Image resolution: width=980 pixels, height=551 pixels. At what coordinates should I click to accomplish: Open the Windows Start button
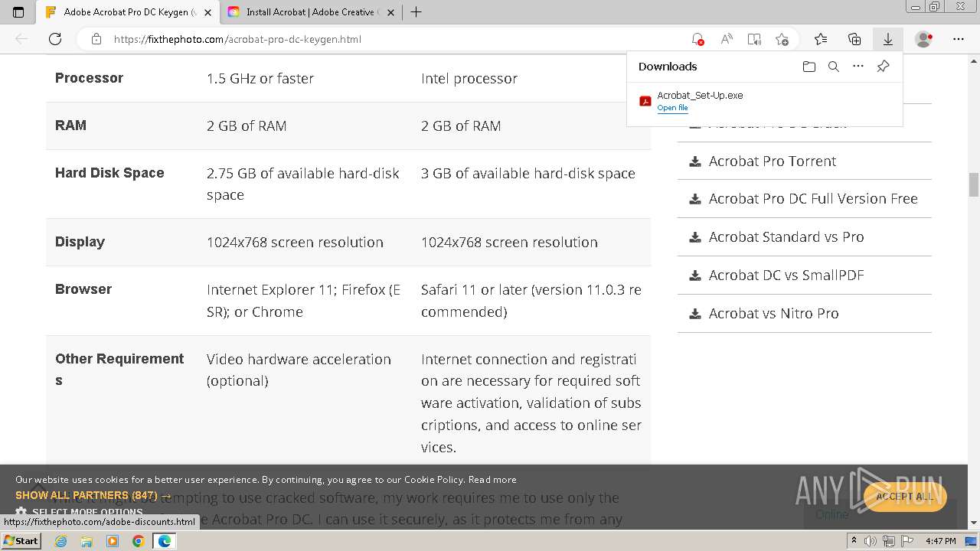21,541
